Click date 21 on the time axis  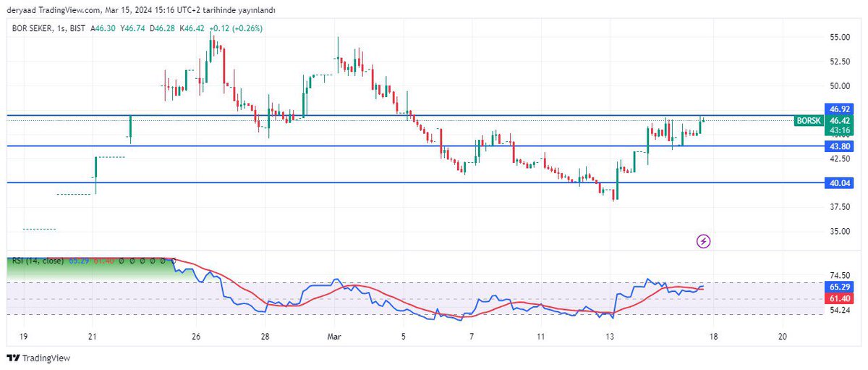92,337
